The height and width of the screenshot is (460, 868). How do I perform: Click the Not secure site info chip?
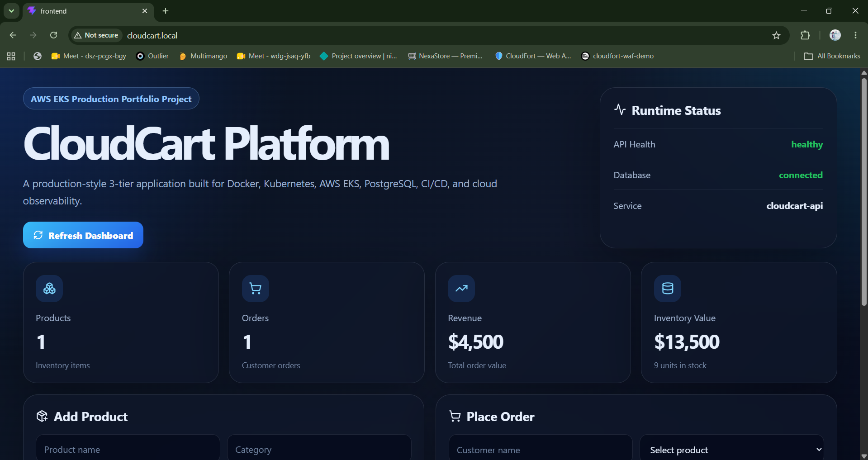pos(96,35)
